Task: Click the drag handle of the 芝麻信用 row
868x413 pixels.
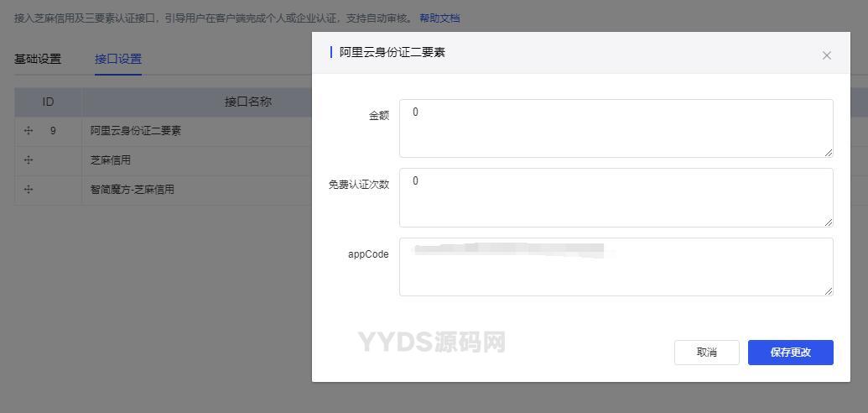Action: [x=29, y=160]
